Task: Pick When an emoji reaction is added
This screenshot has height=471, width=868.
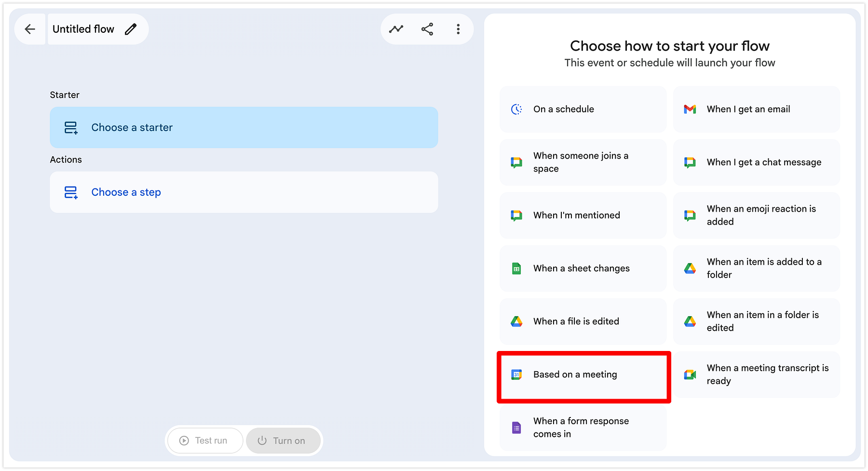Action: point(757,215)
